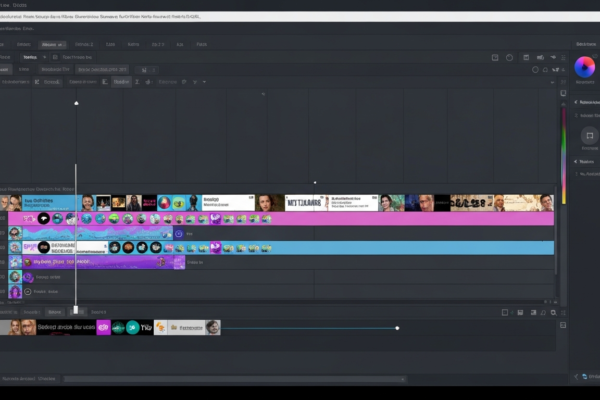600x400 pixels.
Task: Select the highlighted tab in the top tab row
Action: pos(53,44)
